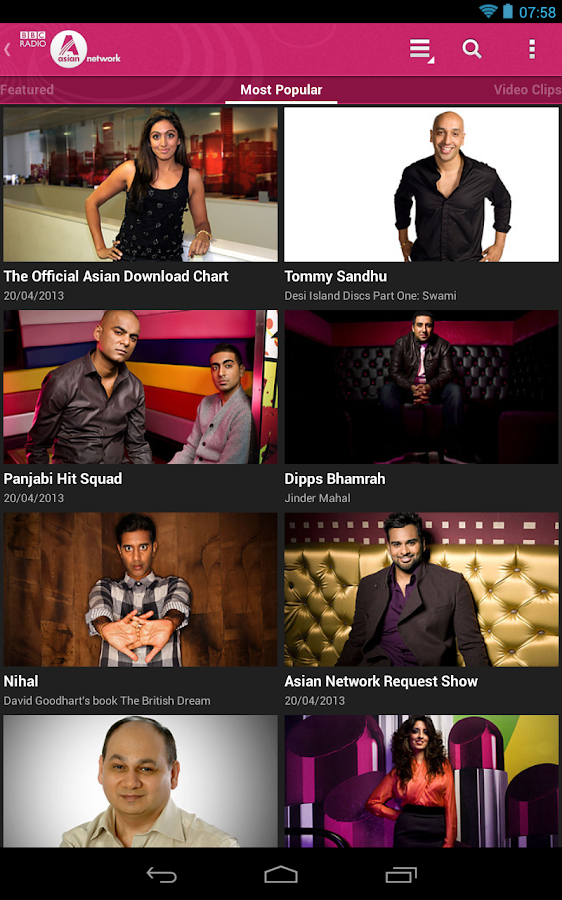Open the three-dot overflow menu
Image resolution: width=562 pixels, height=900 pixels.
click(x=532, y=49)
